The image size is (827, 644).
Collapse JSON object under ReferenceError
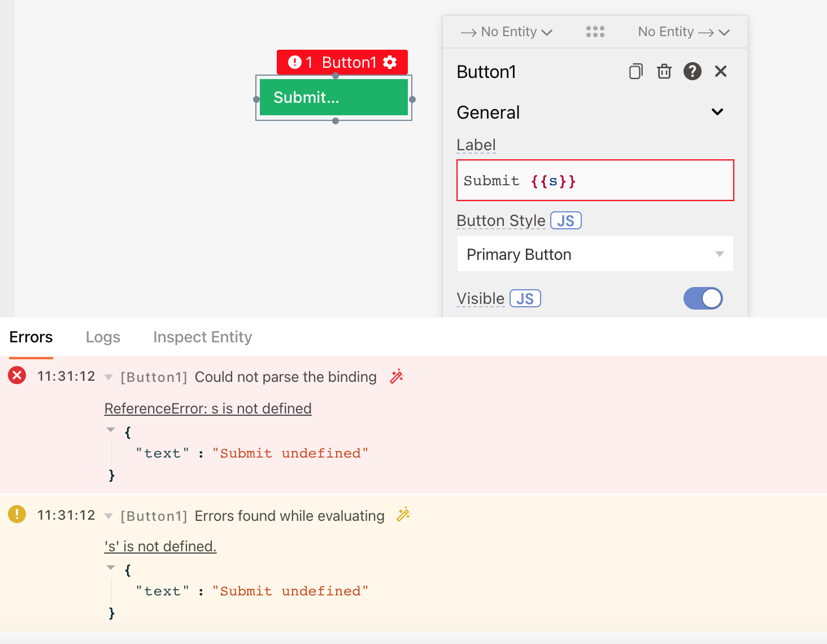(111, 430)
